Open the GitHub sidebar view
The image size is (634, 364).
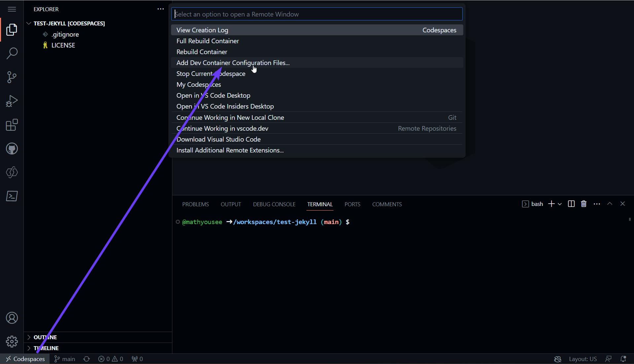pos(12,149)
